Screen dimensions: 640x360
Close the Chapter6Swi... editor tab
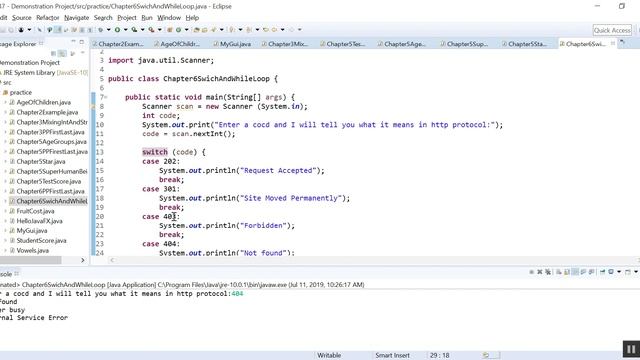coord(613,44)
